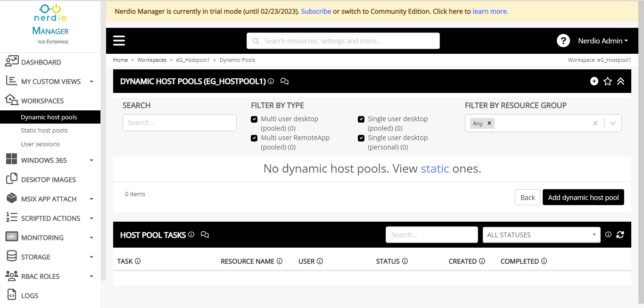
Task: Click the refresh tasks icon
Action: coord(620,234)
